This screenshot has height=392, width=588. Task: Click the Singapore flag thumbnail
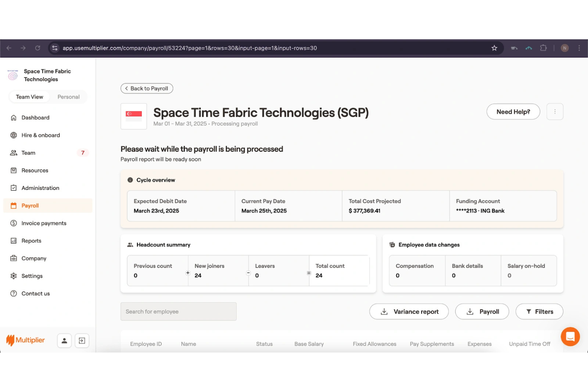tap(134, 116)
